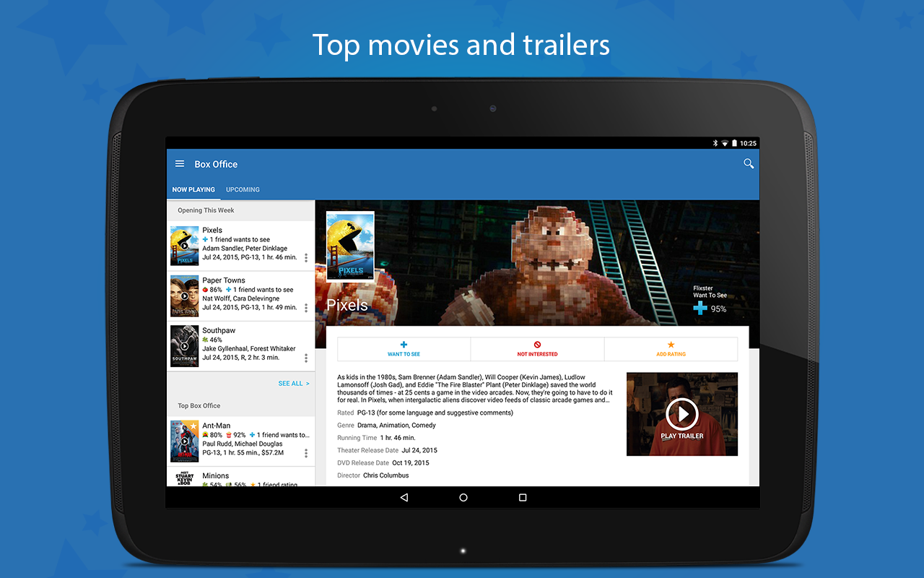Open the Pixels row overflow menu
The height and width of the screenshot is (578, 924).
point(306,258)
